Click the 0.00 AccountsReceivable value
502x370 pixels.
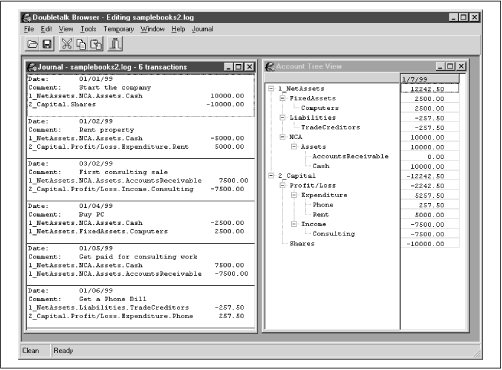coord(430,157)
